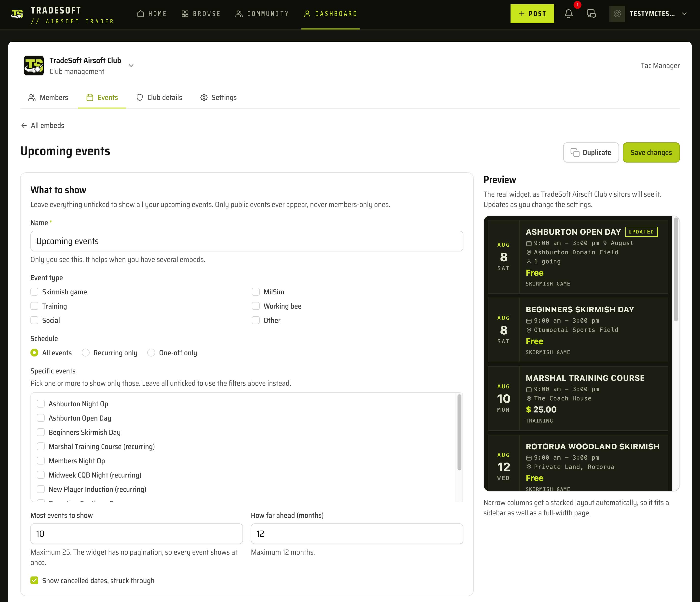Viewport: 700px width, 602px height.
Task: Click the back arrow beside All embeds
Action: pos(24,125)
